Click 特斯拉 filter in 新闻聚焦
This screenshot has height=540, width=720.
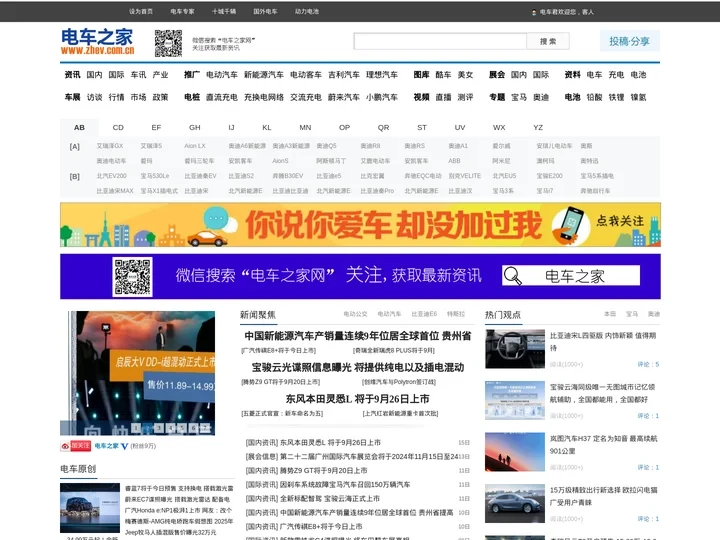pos(456,314)
